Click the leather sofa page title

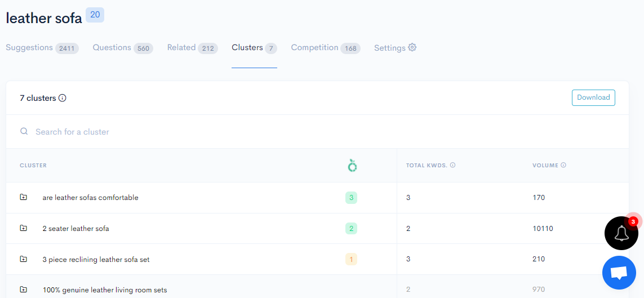click(44, 18)
